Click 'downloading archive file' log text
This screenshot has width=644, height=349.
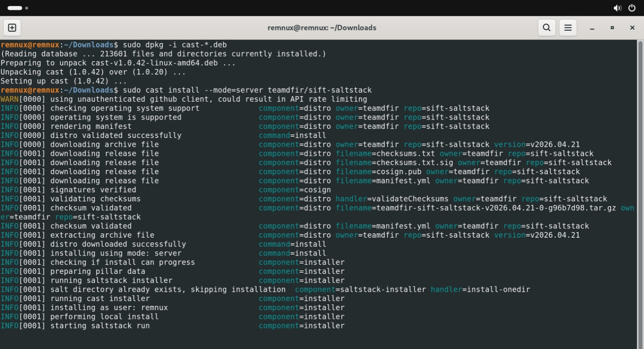tap(104, 144)
